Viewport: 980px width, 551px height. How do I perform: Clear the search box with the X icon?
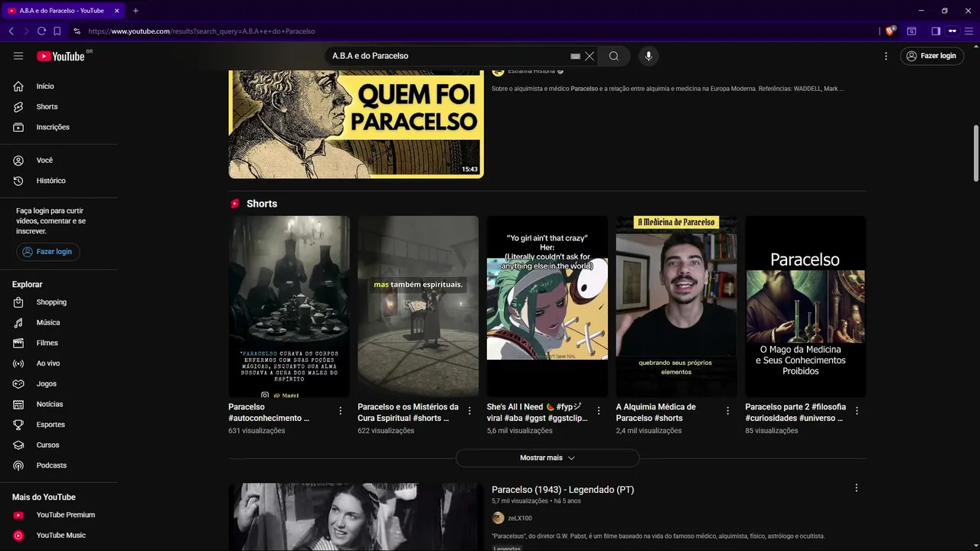tap(590, 56)
